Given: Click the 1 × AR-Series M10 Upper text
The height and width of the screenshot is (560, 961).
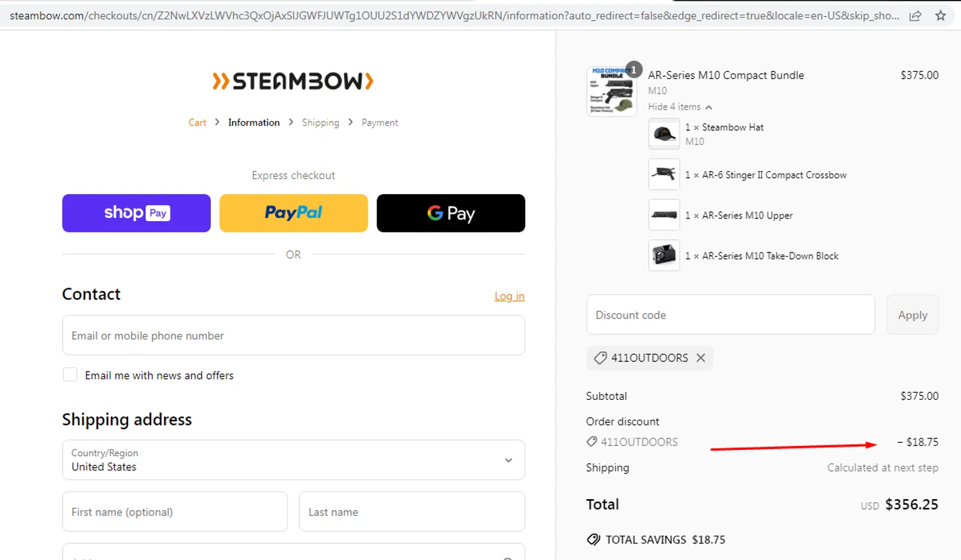Looking at the screenshot, I should (x=739, y=215).
